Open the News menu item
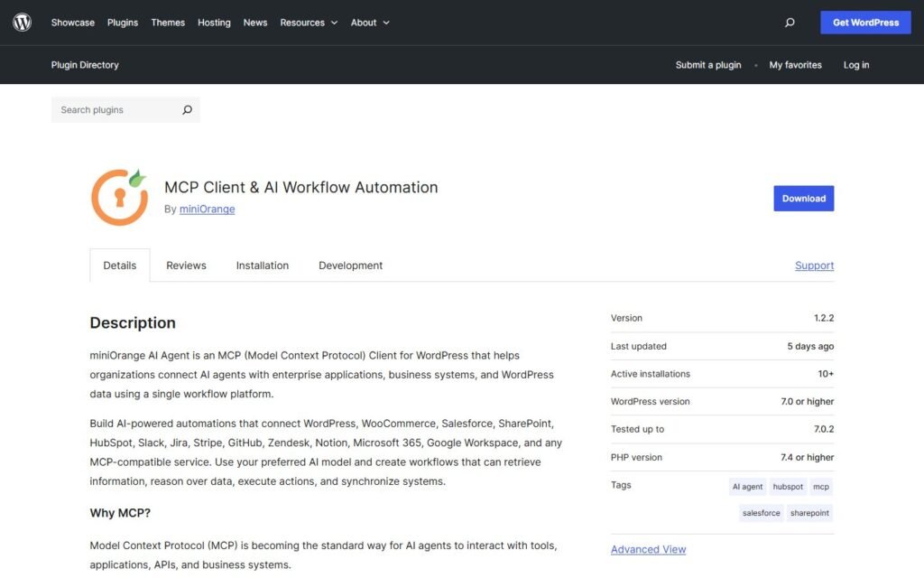The width and height of the screenshot is (924, 578). click(x=255, y=23)
